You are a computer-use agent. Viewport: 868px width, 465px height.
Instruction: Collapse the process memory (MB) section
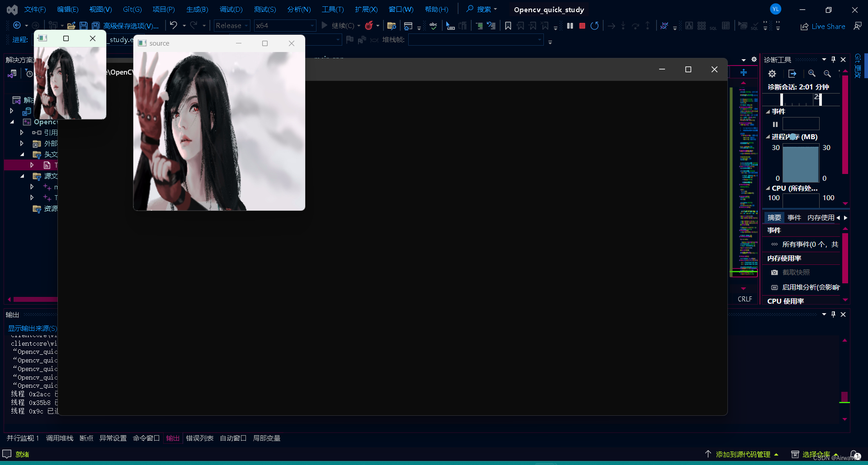(768, 137)
